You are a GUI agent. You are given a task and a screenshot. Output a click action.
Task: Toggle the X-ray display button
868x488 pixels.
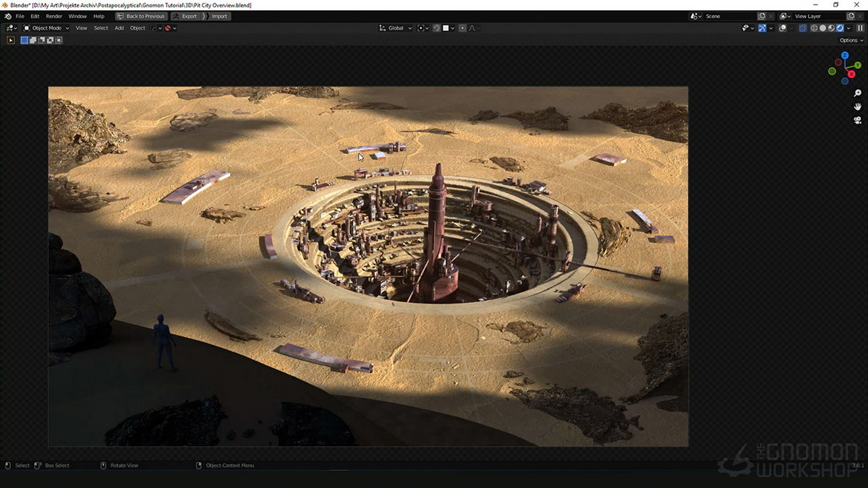[x=803, y=28]
